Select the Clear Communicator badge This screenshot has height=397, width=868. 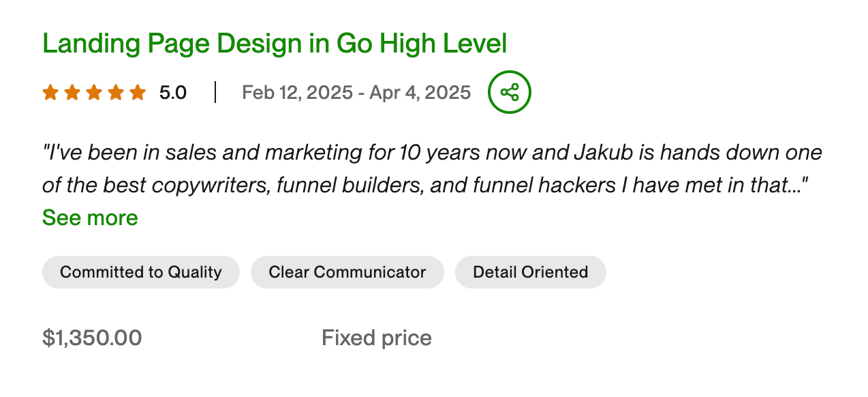[347, 272]
